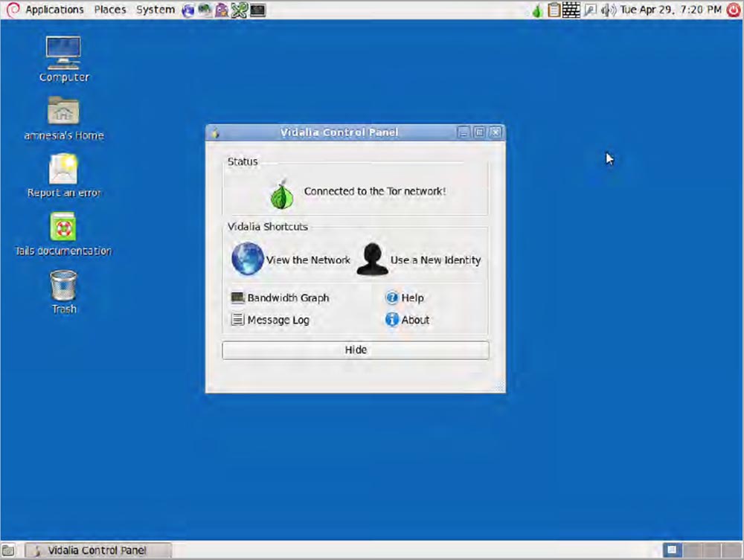The image size is (744, 560).
Task: Click Vidalia Control Panel taskbar entry
Action: (x=98, y=550)
